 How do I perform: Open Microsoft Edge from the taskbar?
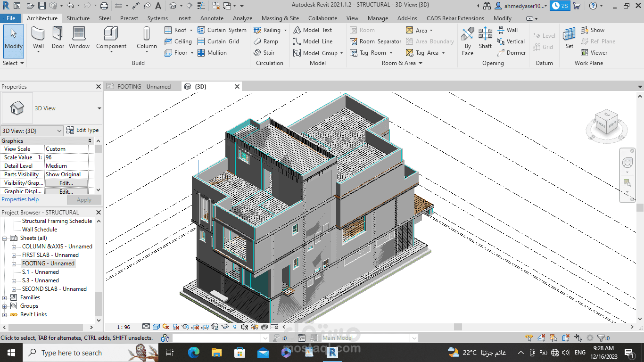click(193, 353)
